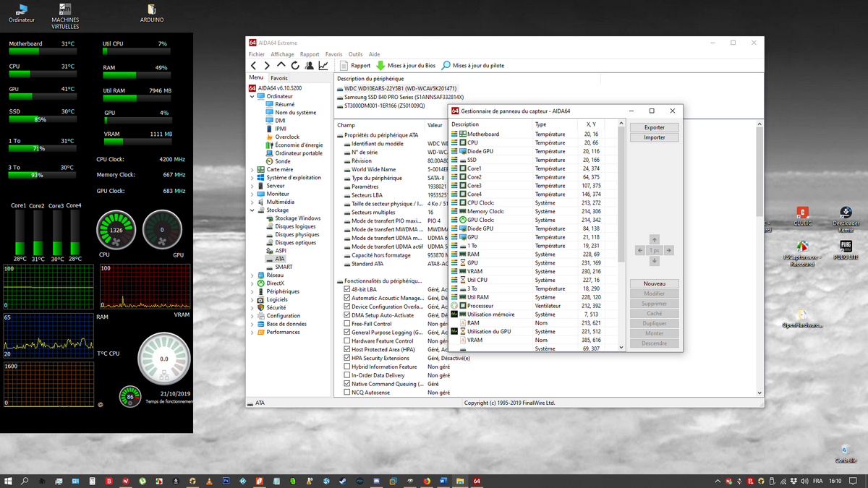Select the Processeur ventilateur row
The image size is (868, 488).
tap(532, 306)
